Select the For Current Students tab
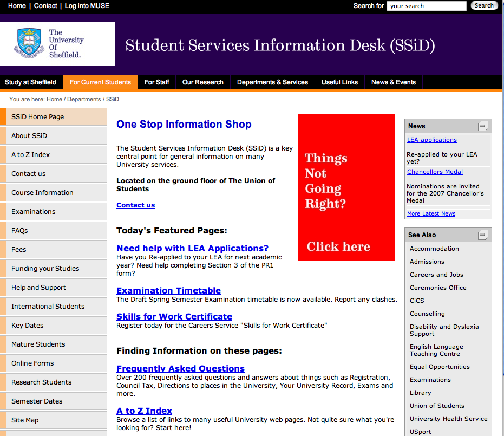The height and width of the screenshot is (436, 504). tap(100, 82)
